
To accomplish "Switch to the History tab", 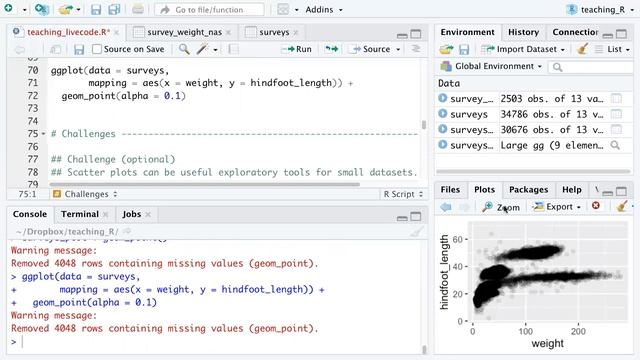I will (523, 32).
